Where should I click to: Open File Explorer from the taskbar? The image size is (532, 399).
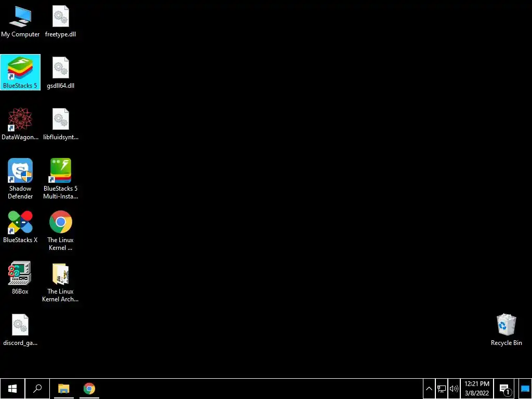[x=63, y=389]
